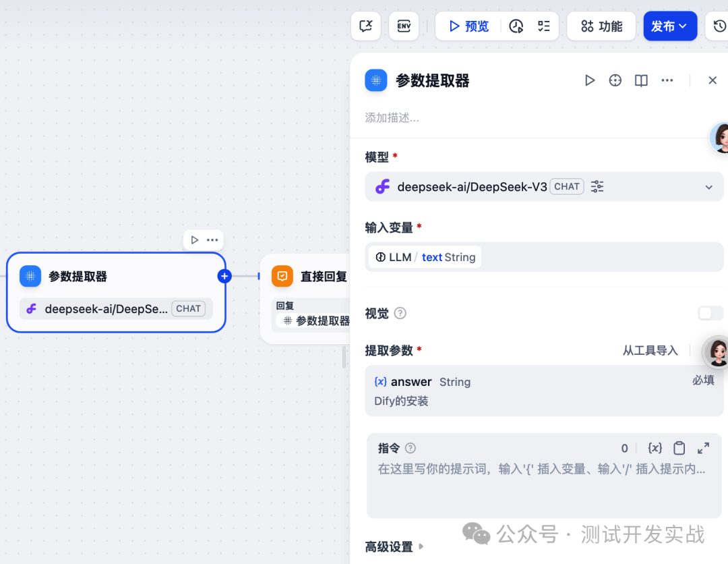
Task: Edit the answer String parameter entry
Action: pyautogui.click(x=544, y=391)
